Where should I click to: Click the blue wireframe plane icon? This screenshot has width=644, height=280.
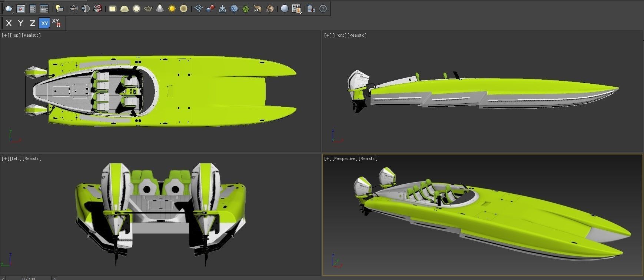click(x=222, y=9)
